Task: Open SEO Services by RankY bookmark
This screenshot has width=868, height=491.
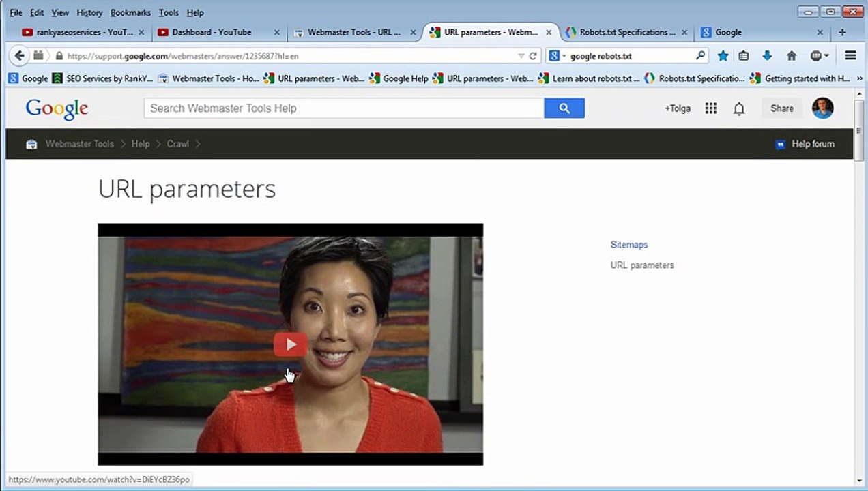Action: [103, 78]
